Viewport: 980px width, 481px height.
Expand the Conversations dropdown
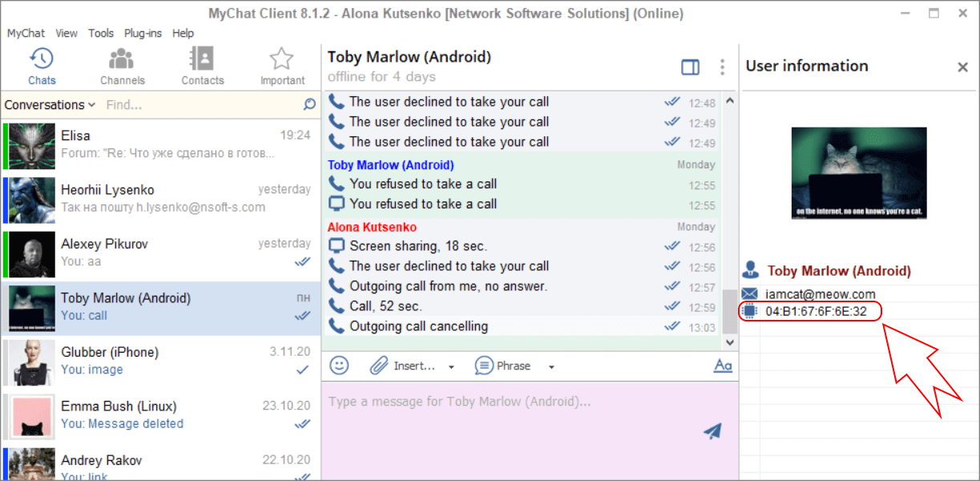tap(50, 105)
